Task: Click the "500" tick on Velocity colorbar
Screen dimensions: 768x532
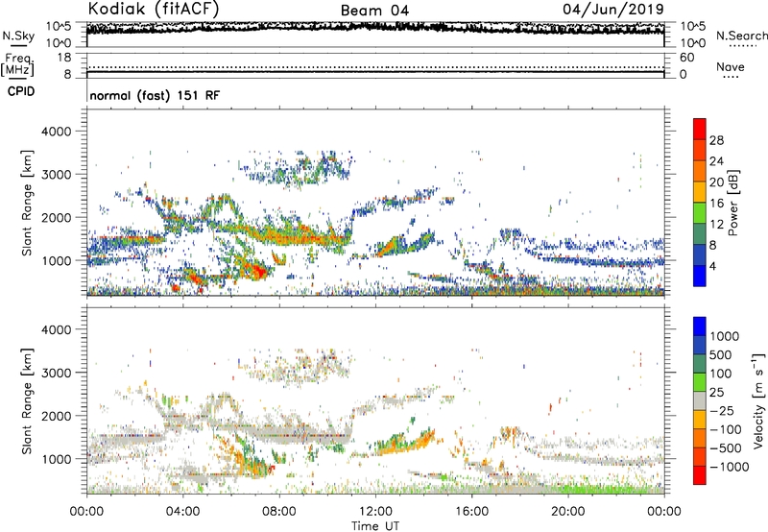Action: click(721, 354)
